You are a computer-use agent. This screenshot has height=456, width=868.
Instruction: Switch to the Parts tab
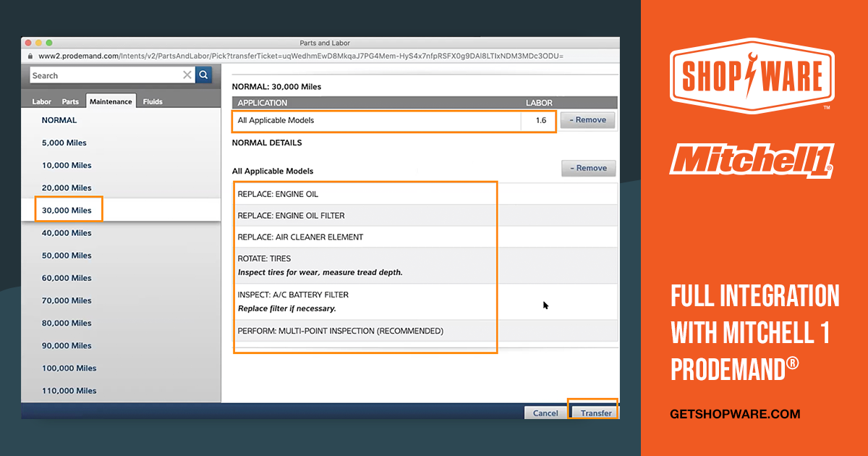(x=70, y=102)
